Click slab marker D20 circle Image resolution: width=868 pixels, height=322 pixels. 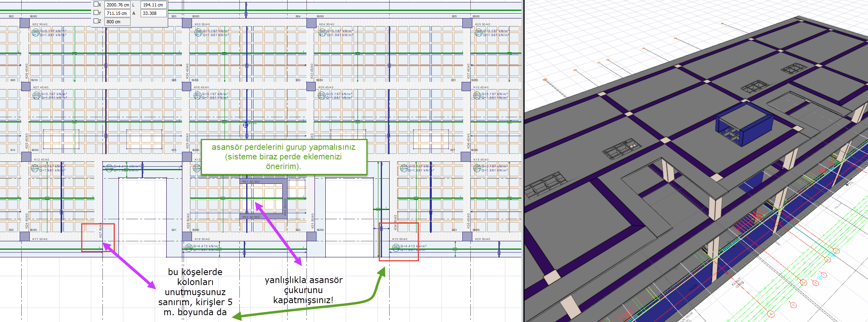click(477, 168)
